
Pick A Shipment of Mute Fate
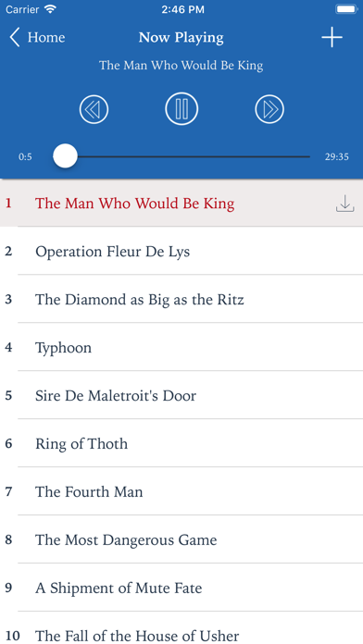coord(181,588)
